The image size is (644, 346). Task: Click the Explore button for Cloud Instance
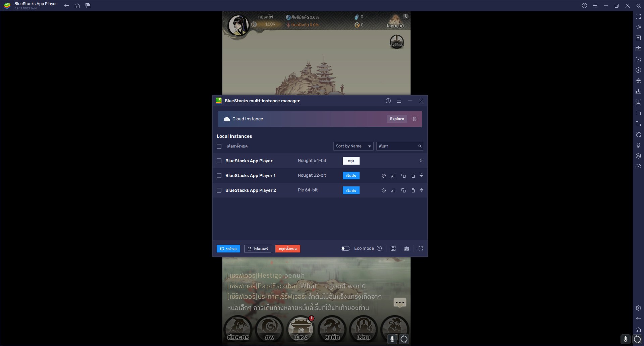pyautogui.click(x=397, y=119)
